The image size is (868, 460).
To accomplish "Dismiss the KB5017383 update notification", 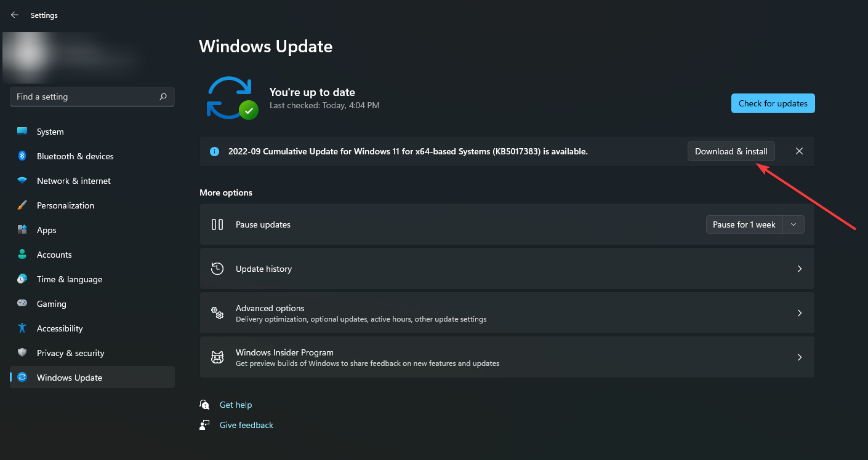I will point(799,151).
